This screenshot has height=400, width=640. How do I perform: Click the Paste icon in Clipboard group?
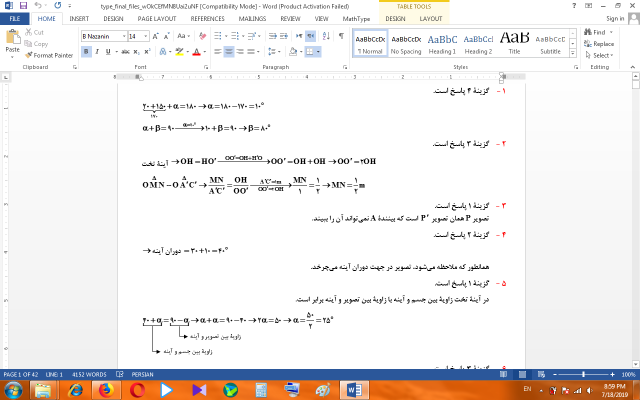pos(13,37)
